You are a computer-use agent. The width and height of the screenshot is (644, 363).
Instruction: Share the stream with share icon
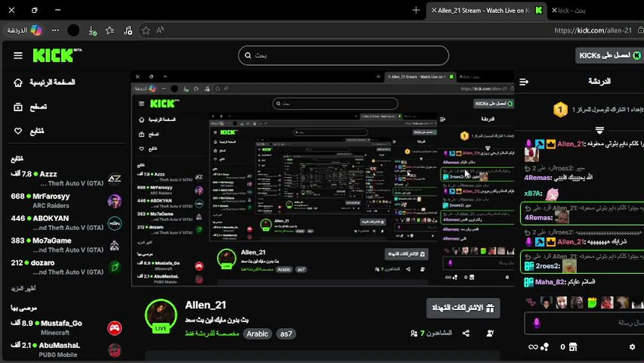pos(466,333)
